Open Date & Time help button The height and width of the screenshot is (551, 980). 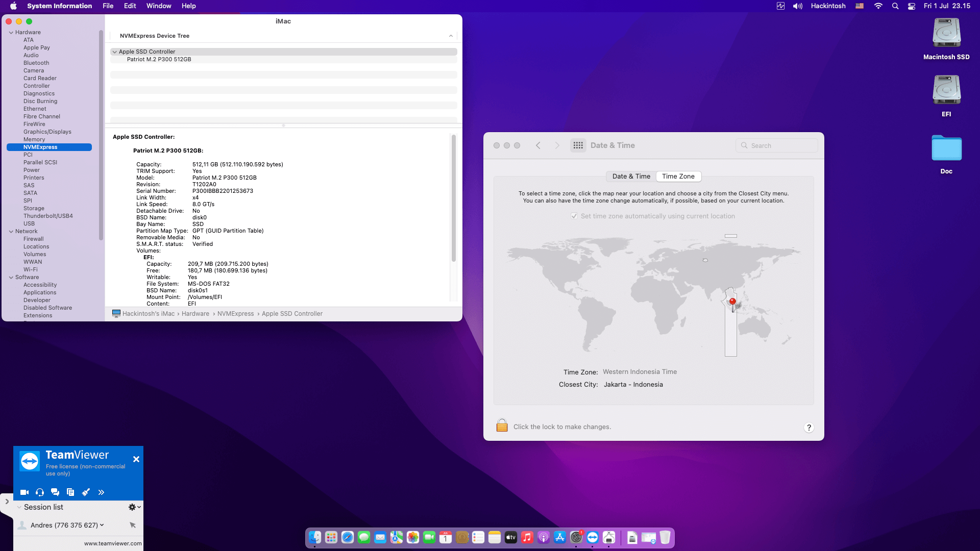(x=808, y=428)
